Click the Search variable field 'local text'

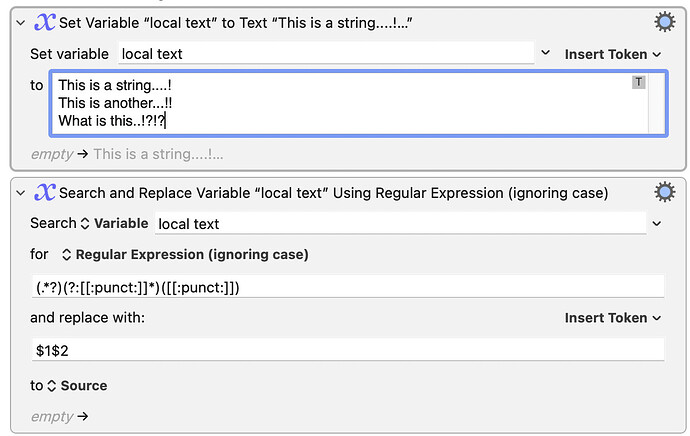click(400, 223)
